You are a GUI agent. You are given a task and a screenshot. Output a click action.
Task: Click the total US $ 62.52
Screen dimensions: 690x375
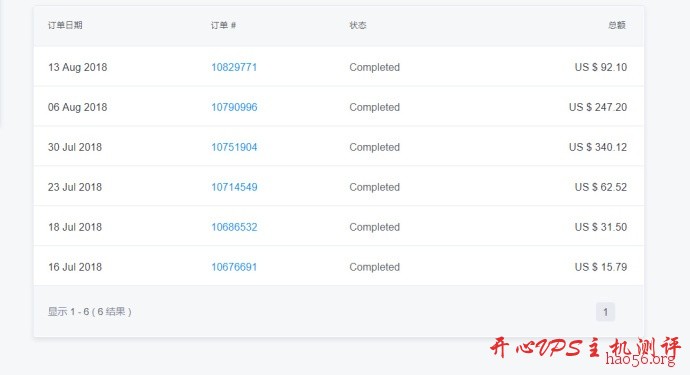tap(601, 187)
